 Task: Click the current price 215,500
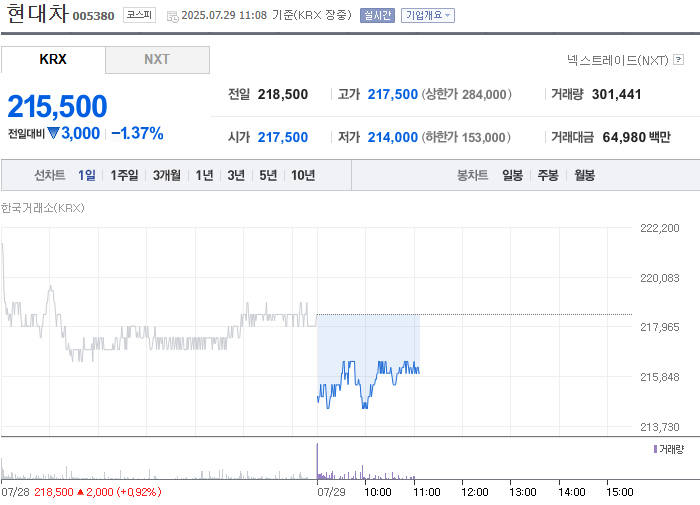tap(57, 106)
